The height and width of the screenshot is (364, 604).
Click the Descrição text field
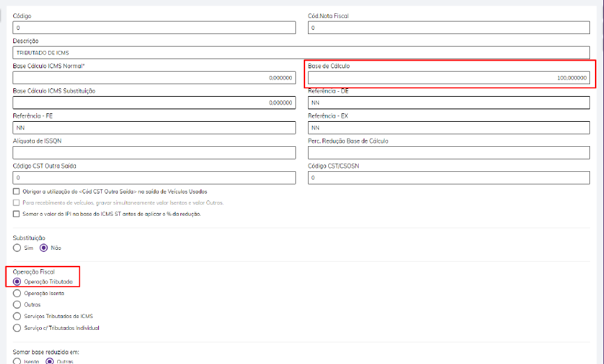coord(301,53)
